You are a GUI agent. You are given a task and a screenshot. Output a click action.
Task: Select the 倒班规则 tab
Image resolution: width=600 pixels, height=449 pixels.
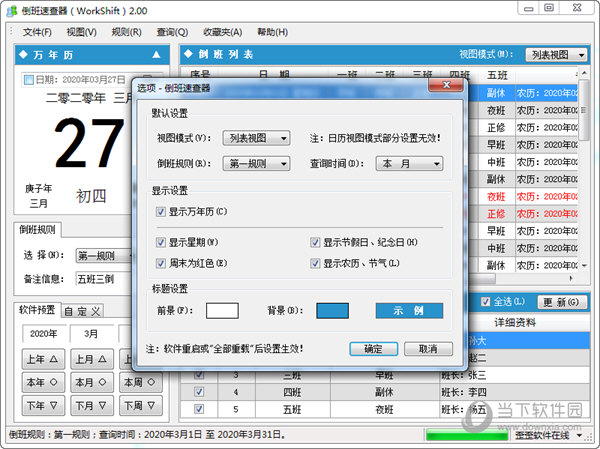[x=38, y=230]
